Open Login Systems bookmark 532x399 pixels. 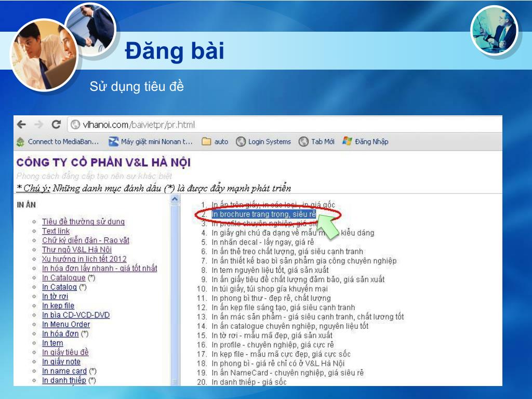coord(263,141)
